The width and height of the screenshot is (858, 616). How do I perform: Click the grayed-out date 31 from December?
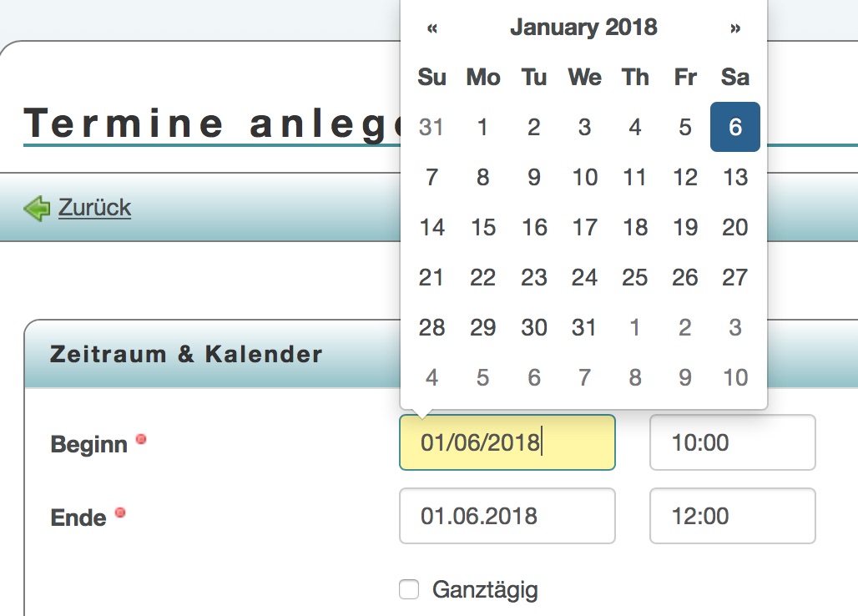click(x=432, y=127)
